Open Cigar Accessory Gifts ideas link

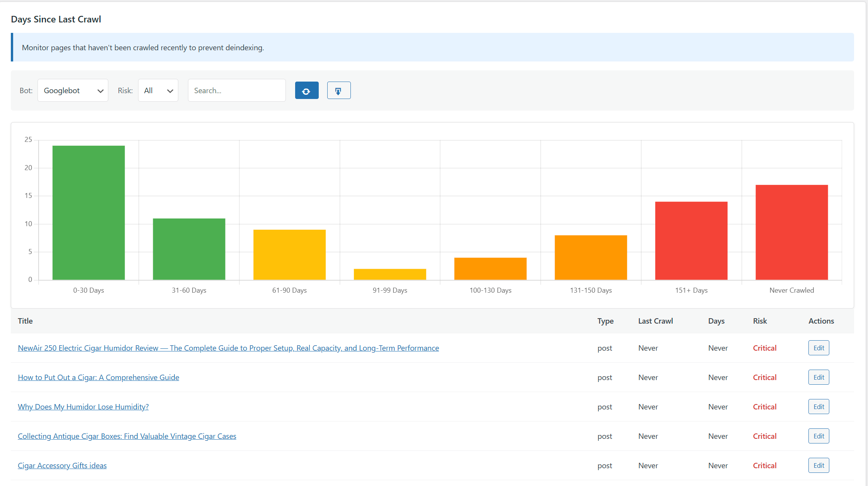tap(62, 466)
